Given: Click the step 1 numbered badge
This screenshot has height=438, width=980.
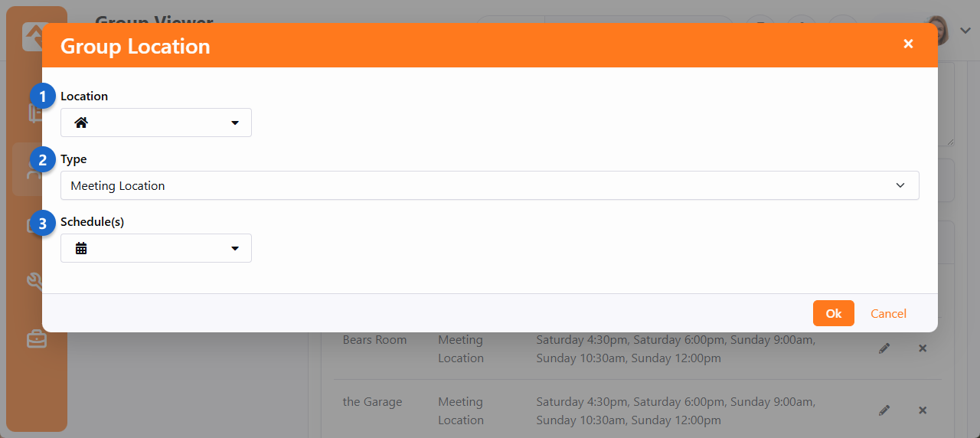Looking at the screenshot, I should point(43,96).
